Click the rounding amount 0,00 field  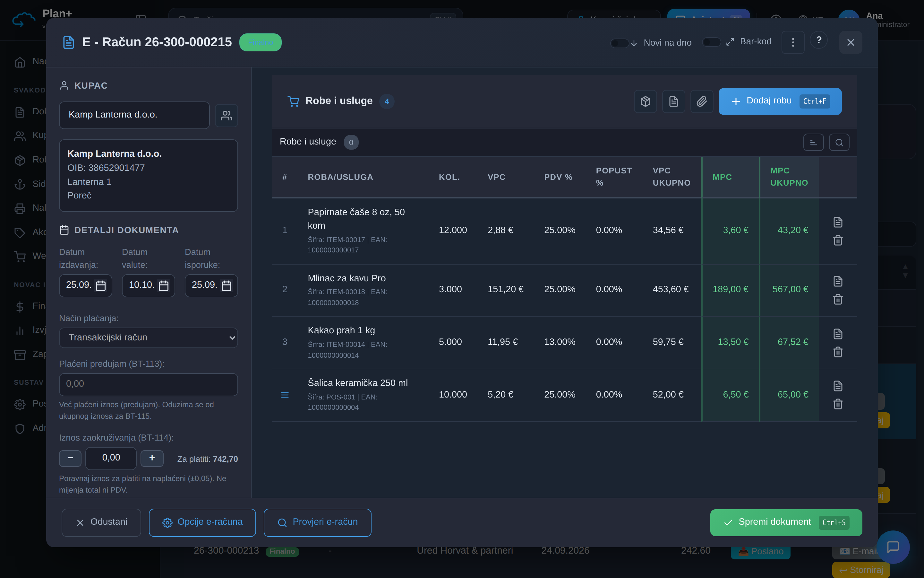pos(111,458)
